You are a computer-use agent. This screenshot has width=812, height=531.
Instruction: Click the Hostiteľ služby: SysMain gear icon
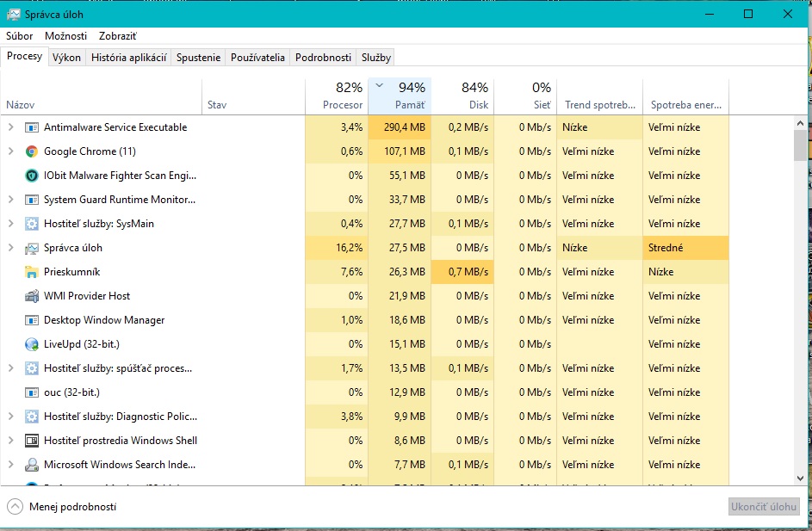point(32,224)
